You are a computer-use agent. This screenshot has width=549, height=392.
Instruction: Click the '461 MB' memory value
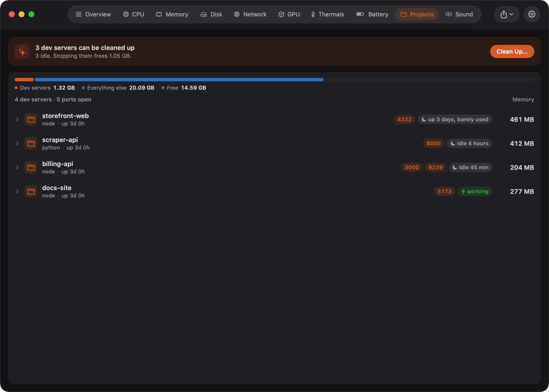pyautogui.click(x=522, y=119)
